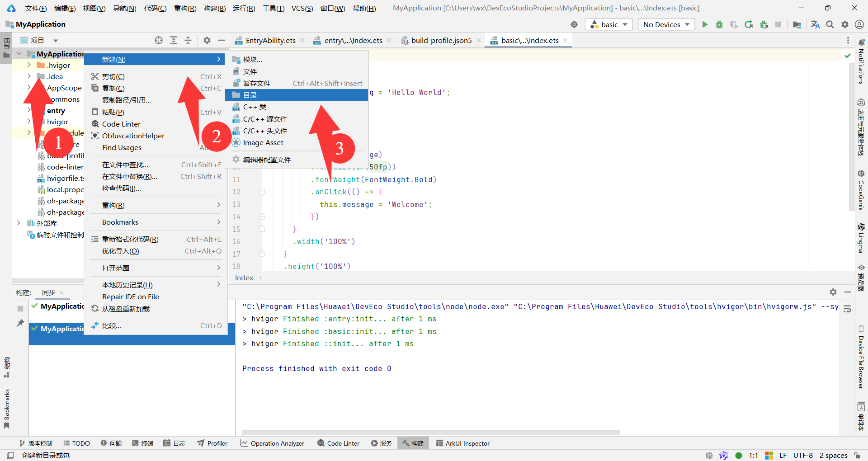Click the translate language icon

(815, 24)
